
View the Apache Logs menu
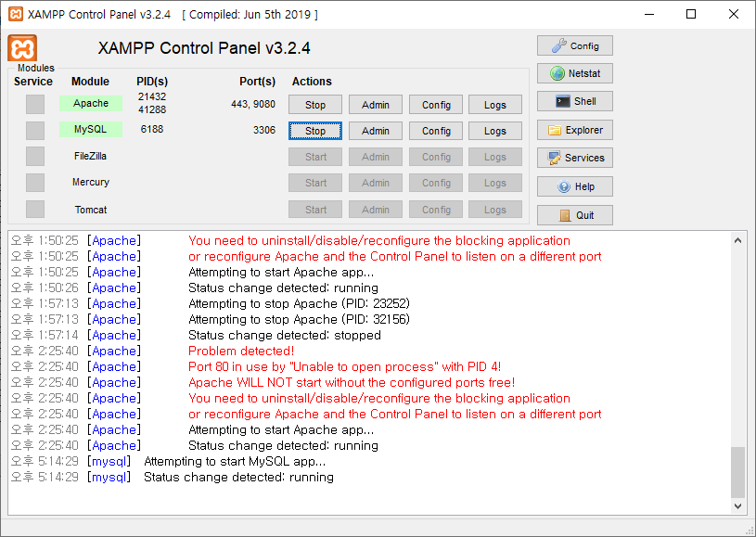495,105
